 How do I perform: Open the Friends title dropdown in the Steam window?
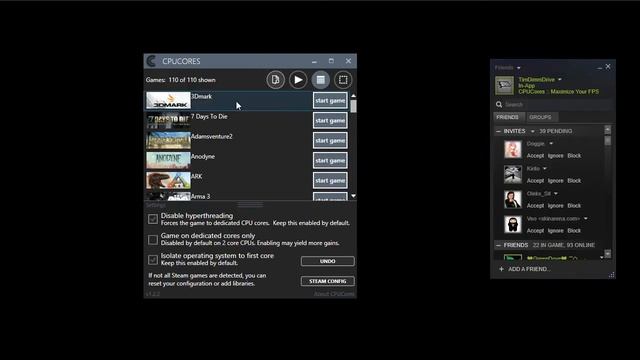[518, 68]
